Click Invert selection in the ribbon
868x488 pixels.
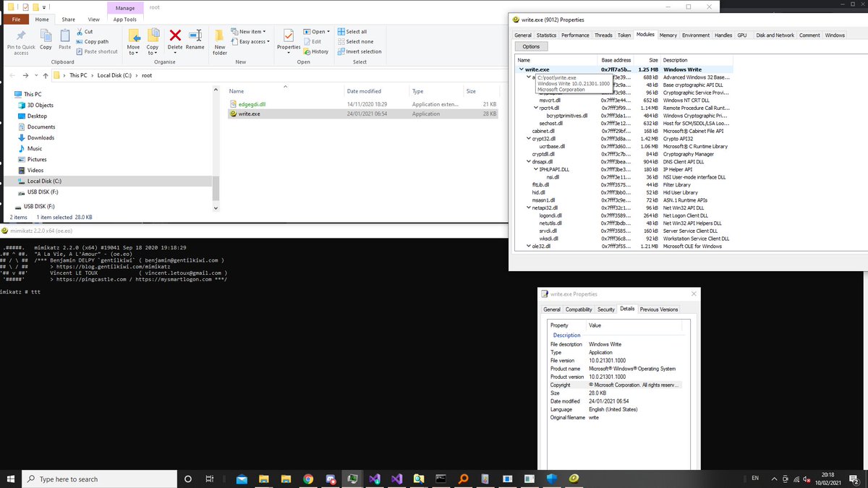click(x=359, y=51)
